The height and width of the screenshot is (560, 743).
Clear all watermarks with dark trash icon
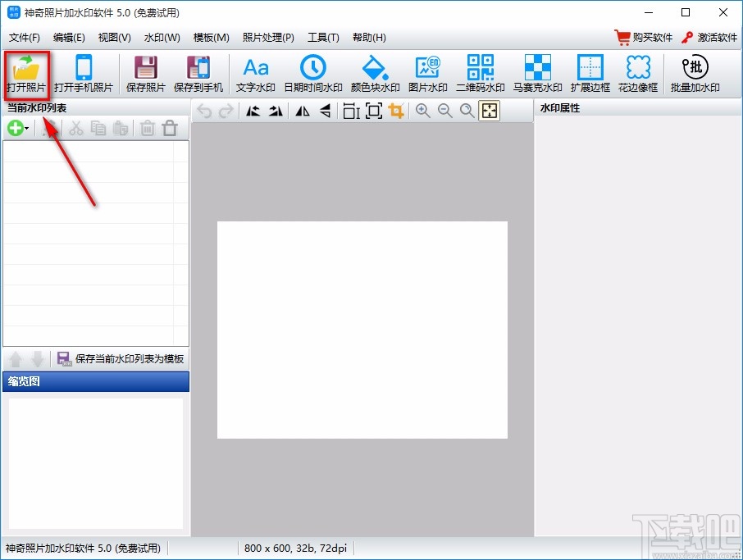point(170,129)
